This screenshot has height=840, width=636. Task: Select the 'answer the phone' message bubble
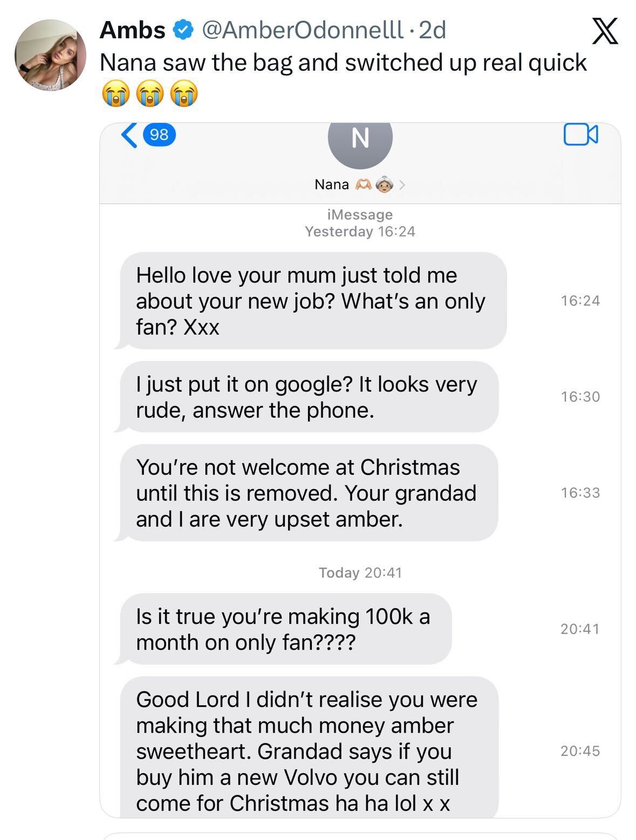(308, 397)
